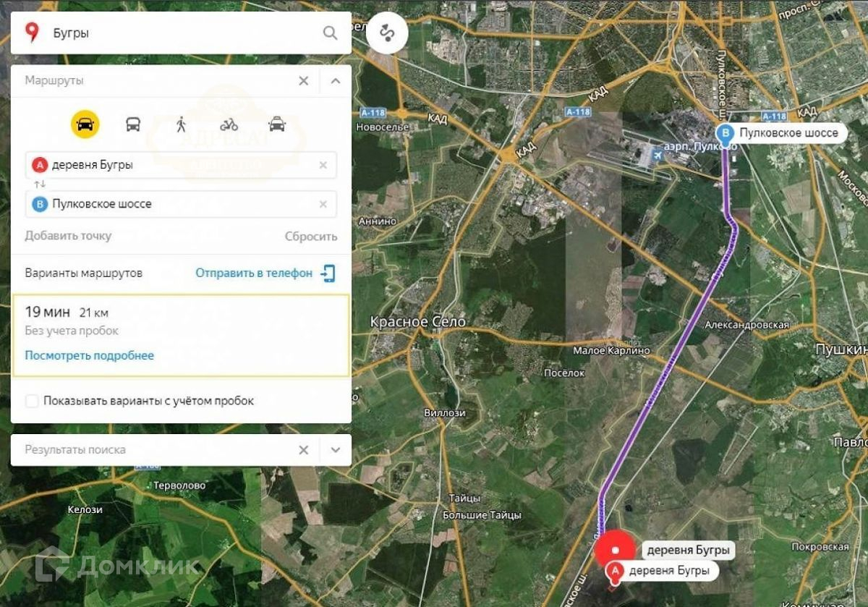Click the Покровская map label

[820, 548]
